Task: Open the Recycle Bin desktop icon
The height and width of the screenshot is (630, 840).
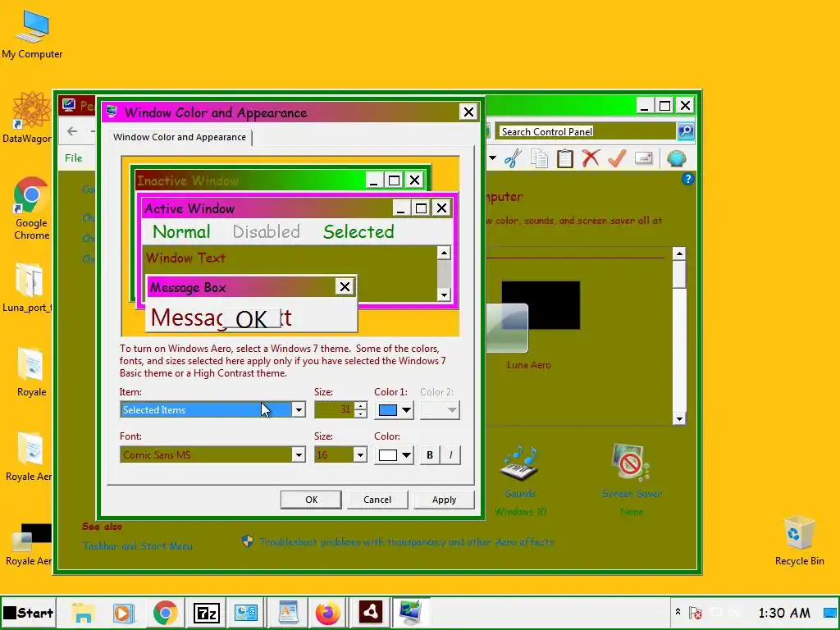Action: coord(799,540)
